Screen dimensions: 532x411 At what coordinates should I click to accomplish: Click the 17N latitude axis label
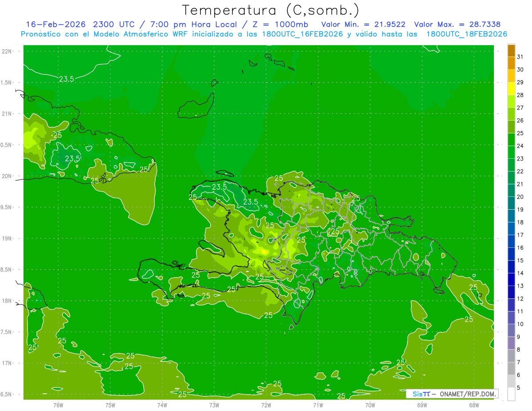[x=6, y=363]
